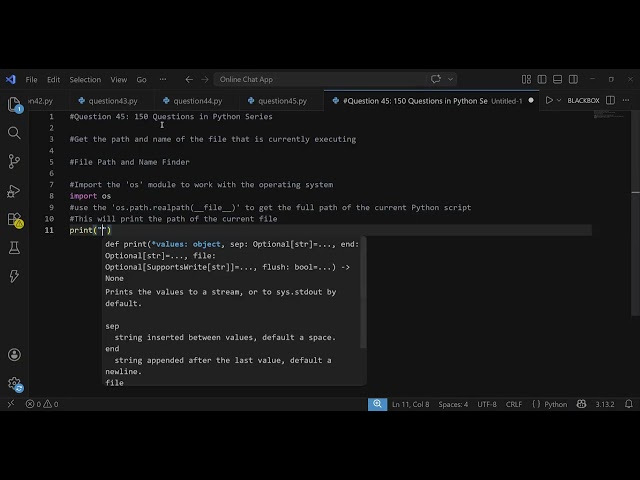The height and width of the screenshot is (480, 640).
Task: Click the 'import os' code line
Action: [90, 196]
